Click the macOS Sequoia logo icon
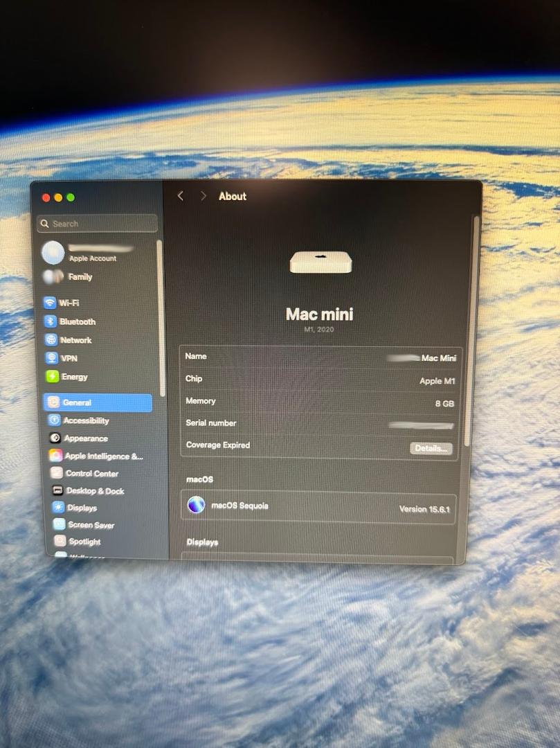This screenshot has width=560, height=748. 197,506
